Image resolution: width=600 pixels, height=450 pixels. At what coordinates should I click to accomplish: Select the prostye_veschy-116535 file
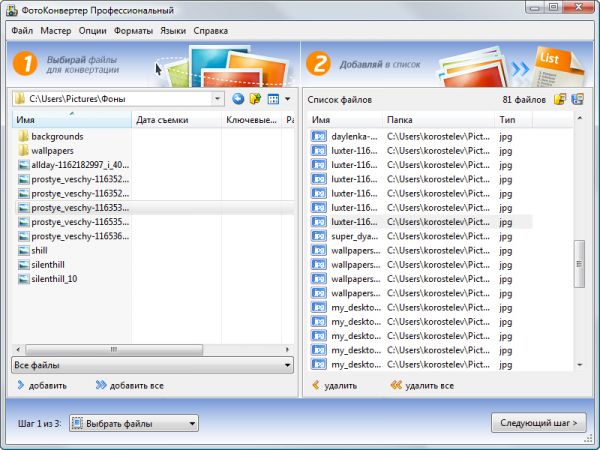click(73, 222)
